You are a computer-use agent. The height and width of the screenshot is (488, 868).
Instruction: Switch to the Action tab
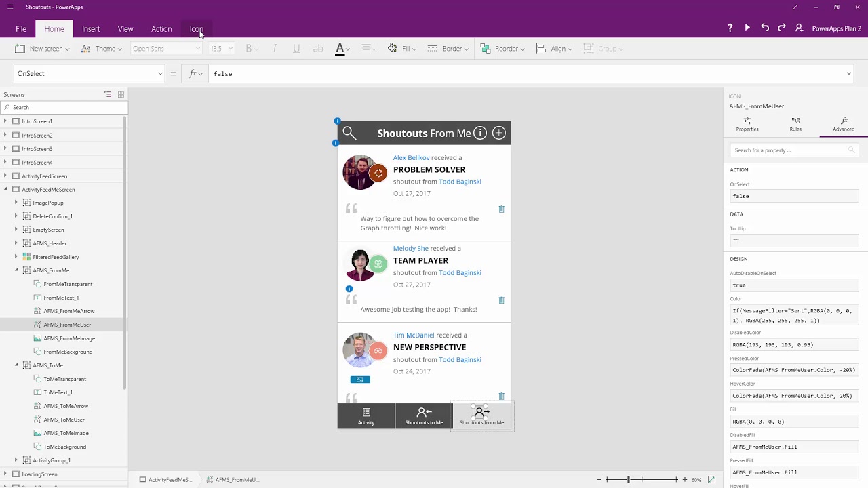[161, 29]
